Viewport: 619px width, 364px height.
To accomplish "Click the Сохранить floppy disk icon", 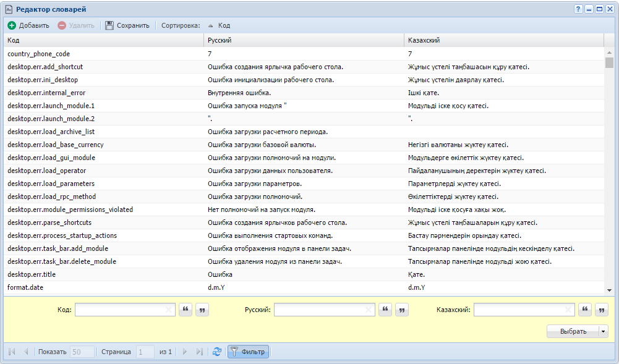I will (x=109, y=25).
